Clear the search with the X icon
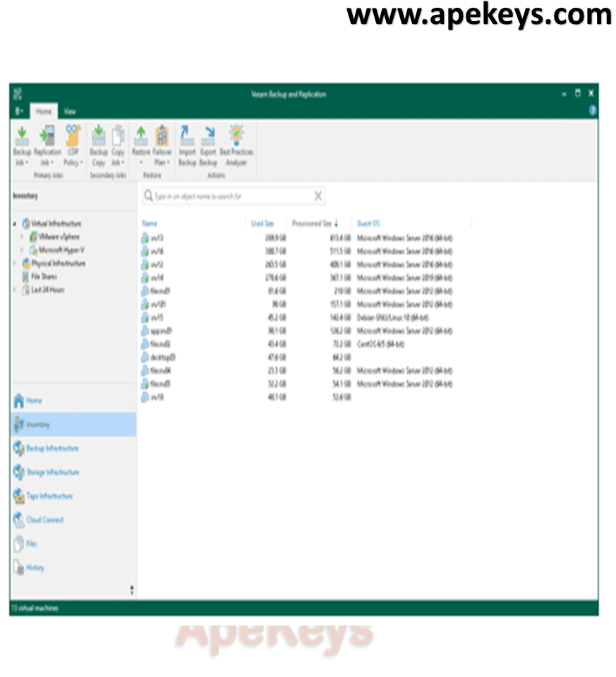Screen dimensions: 616x677 [x=318, y=196]
